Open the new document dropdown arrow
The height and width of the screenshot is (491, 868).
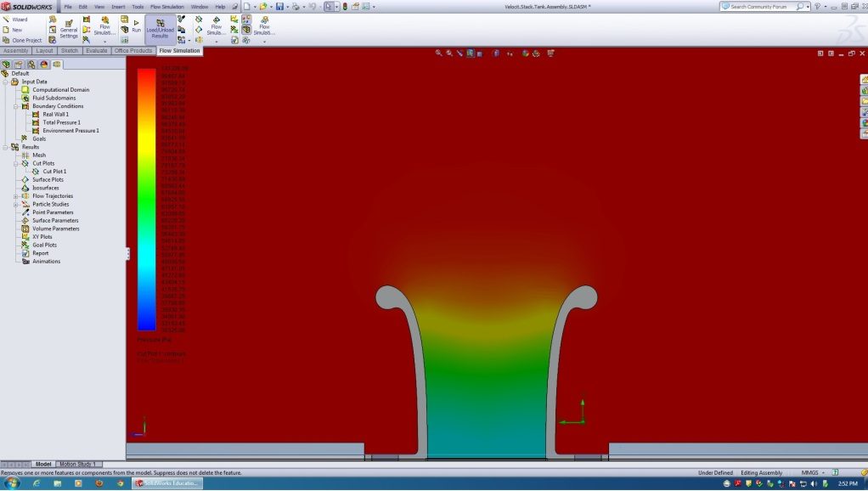pos(255,7)
